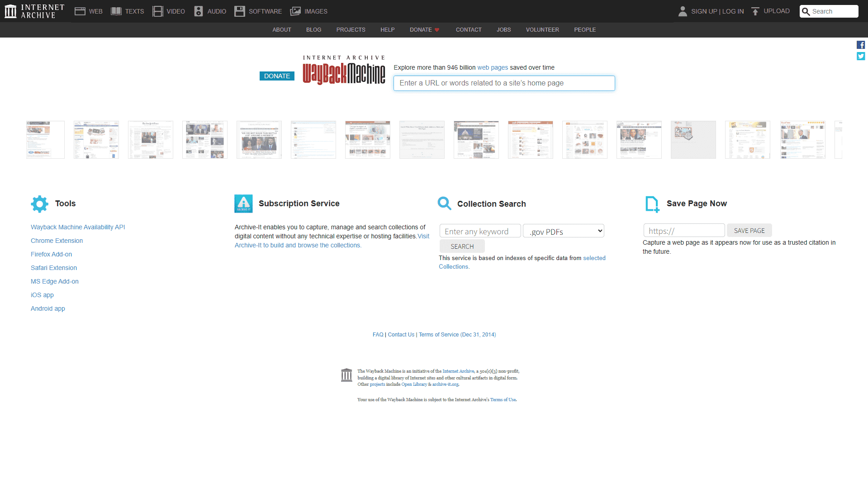
Task: Open the Web section icon
Action: pos(80,11)
